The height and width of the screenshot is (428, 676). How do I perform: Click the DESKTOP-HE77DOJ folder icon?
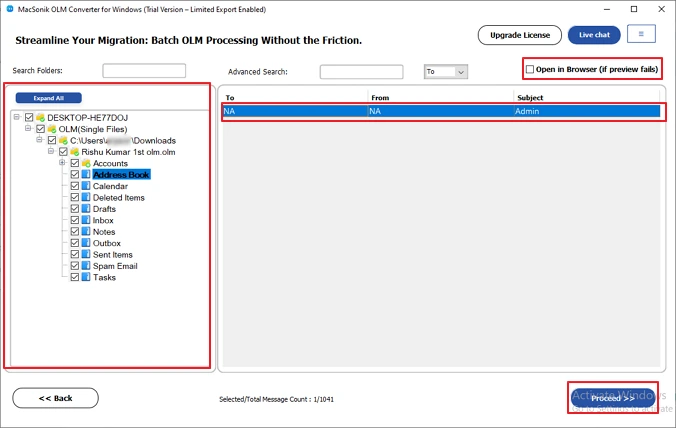pyautogui.click(x=41, y=117)
